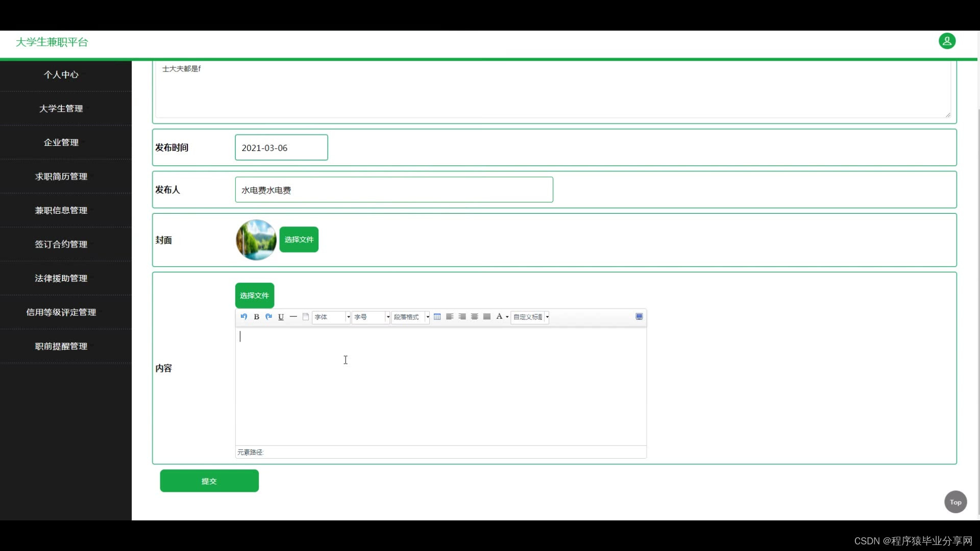
Task: Toggle justify alignment in the editor
Action: [x=487, y=317]
